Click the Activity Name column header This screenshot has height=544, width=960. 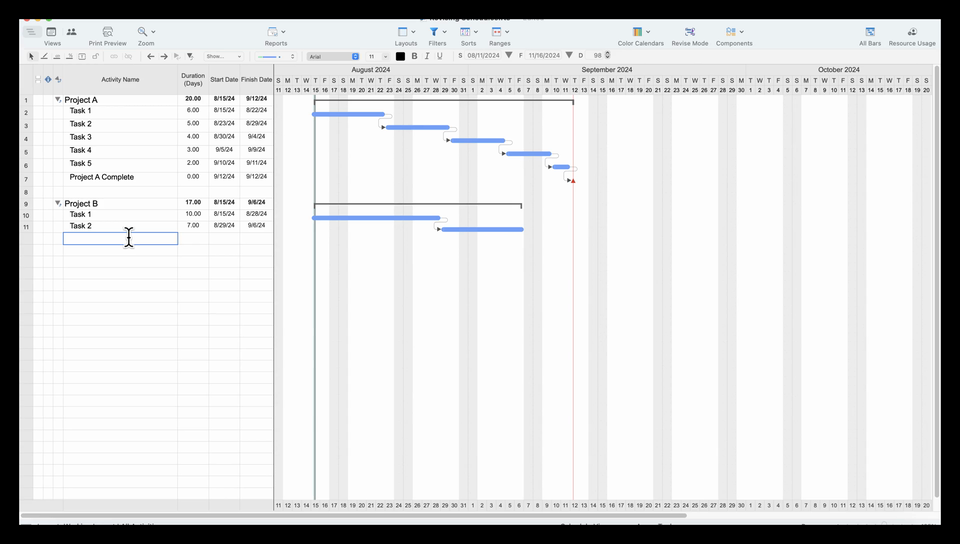click(120, 80)
